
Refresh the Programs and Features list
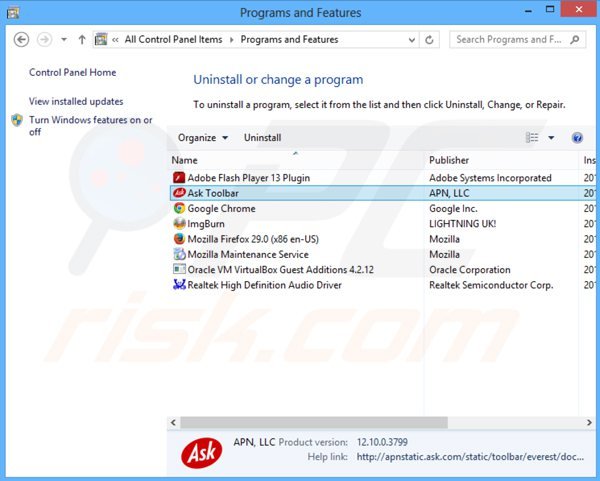pyautogui.click(x=429, y=40)
